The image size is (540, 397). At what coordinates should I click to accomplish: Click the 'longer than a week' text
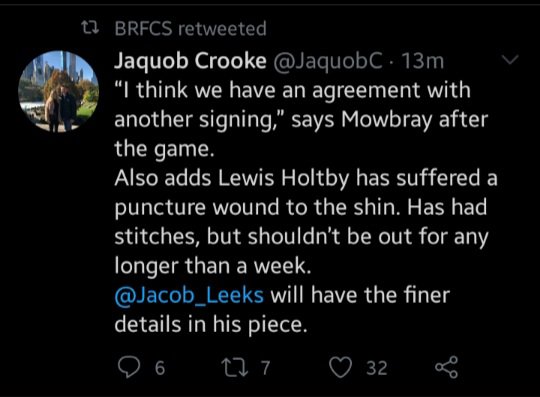tap(212, 266)
